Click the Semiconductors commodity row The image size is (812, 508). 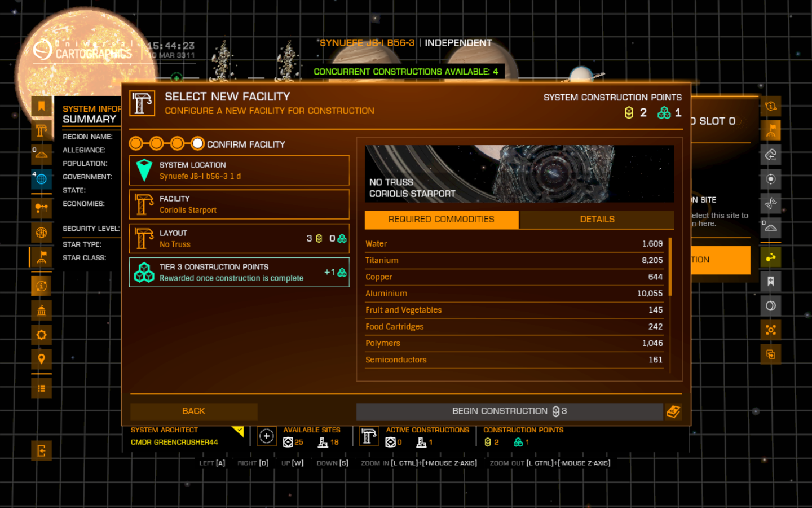[x=514, y=360]
